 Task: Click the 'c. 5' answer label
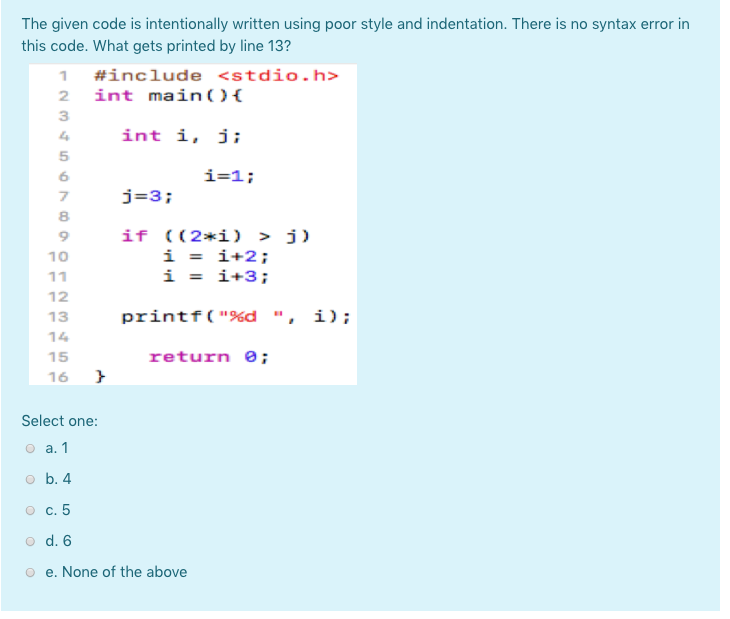(x=58, y=510)
